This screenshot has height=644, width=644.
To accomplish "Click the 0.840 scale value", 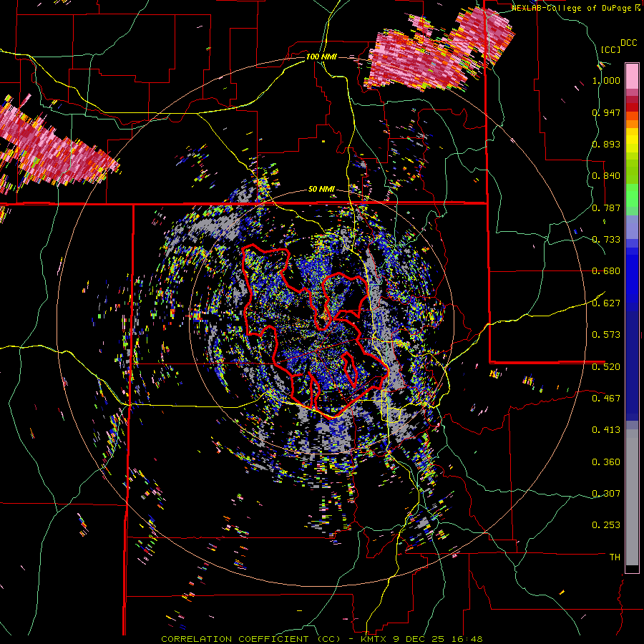I will 606,176.
